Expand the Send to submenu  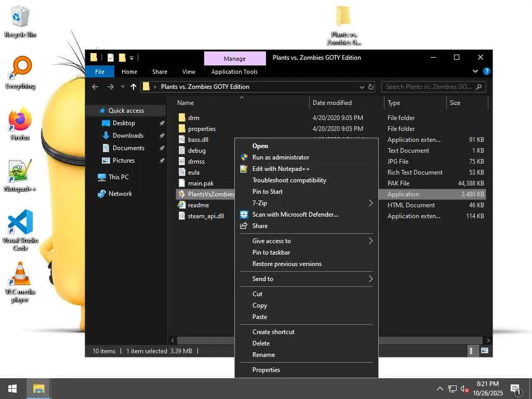(x=307, y=279)
